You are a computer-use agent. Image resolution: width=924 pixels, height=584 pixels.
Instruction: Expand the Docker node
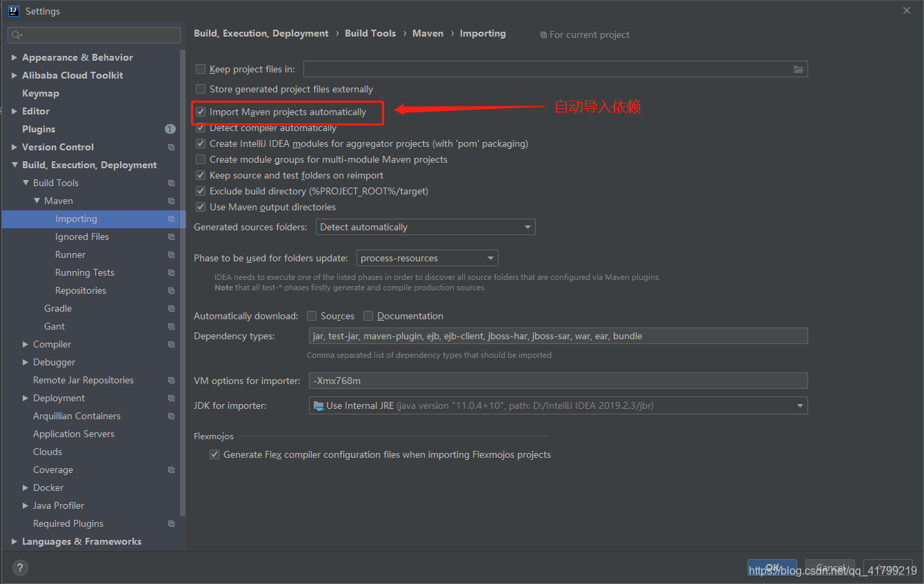tap(26, 487)
